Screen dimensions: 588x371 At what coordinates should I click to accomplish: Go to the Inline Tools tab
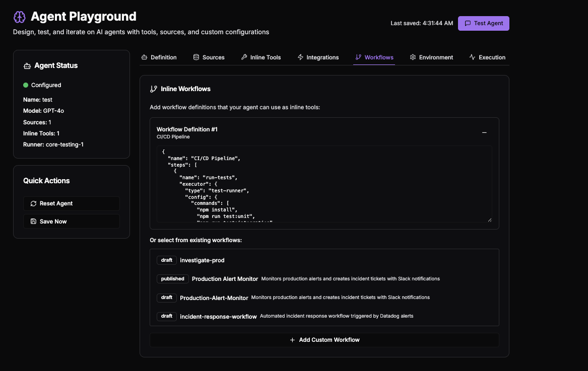261,57
